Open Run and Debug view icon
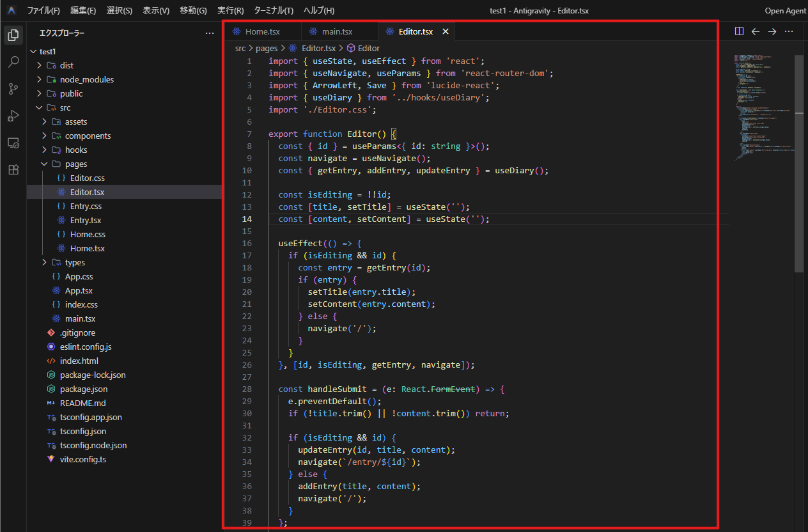Viewport: 808px width, 532px height. [13, 116]
